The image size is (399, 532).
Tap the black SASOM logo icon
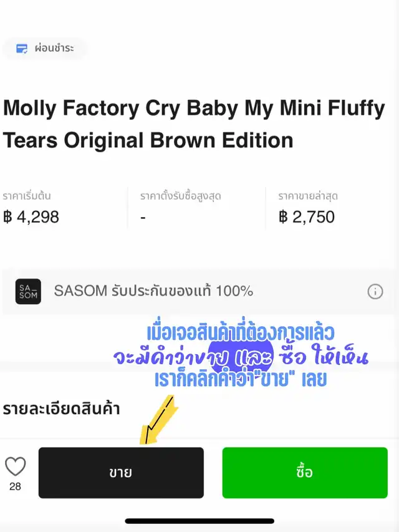click(28, 291)
